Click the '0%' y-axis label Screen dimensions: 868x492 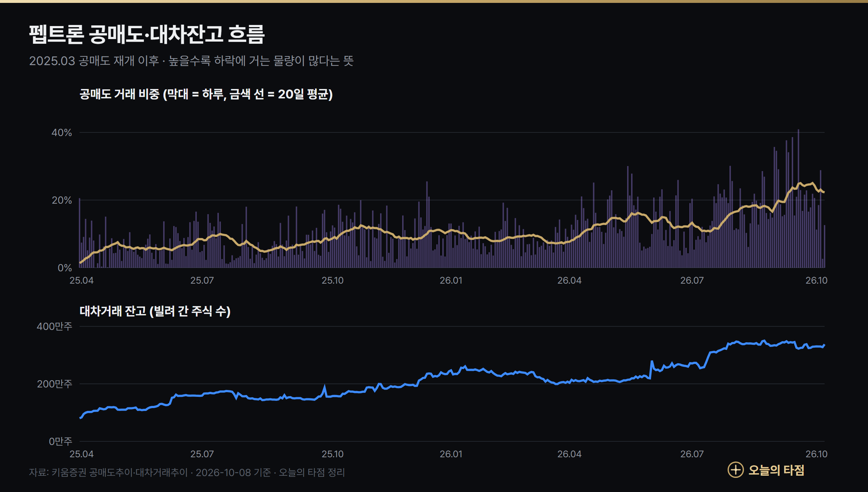coord(65,268)
